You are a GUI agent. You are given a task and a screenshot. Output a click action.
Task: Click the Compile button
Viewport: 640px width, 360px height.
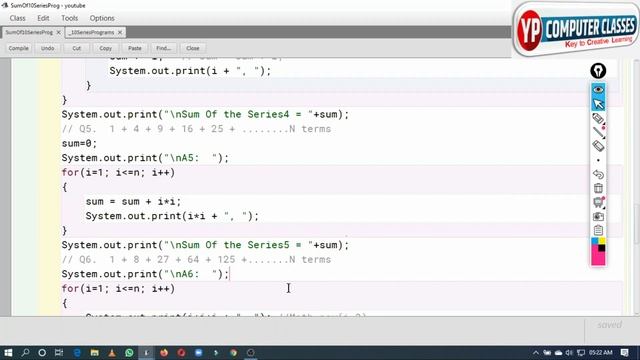19,48
